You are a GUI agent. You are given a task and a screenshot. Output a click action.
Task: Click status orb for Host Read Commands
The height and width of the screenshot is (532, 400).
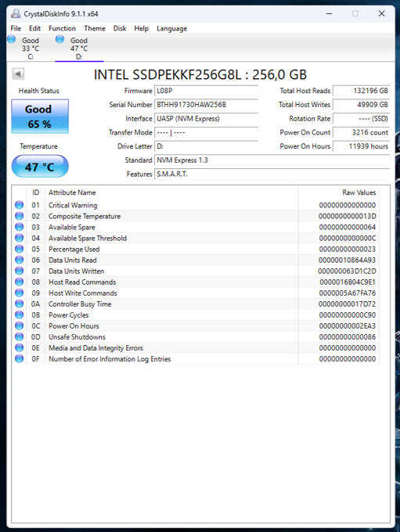(x=20, y=282)
